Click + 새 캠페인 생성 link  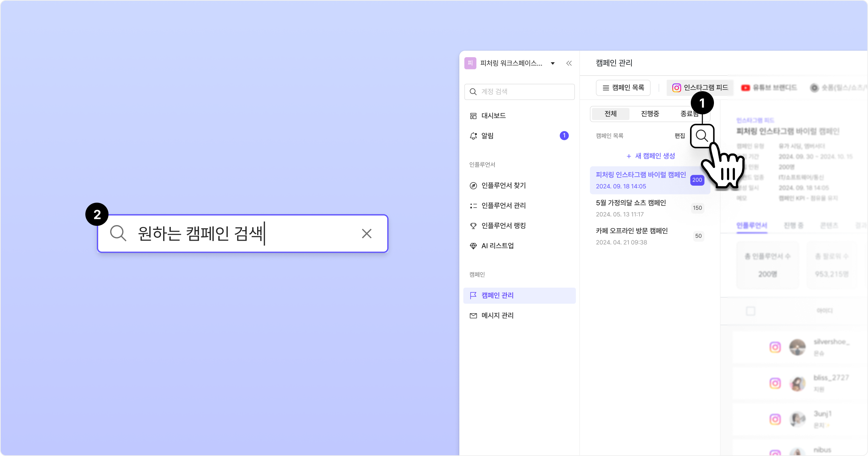pyautogui.click(x=651, y=156)
